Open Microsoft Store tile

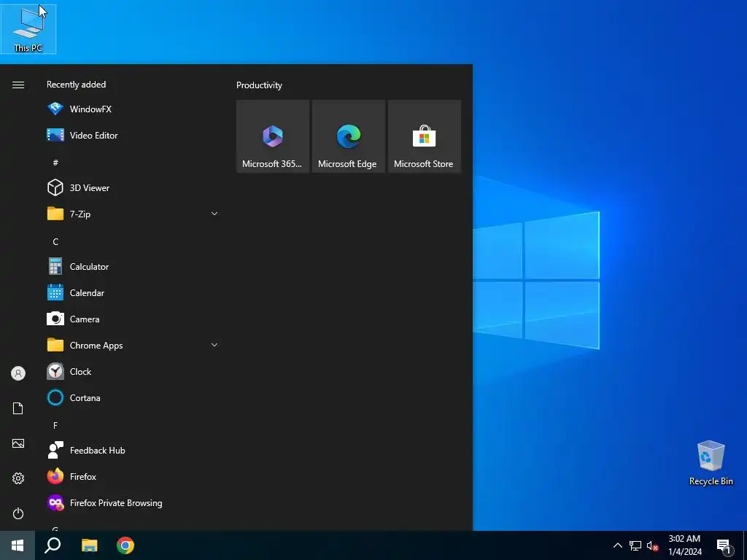[x=424, y=136]
